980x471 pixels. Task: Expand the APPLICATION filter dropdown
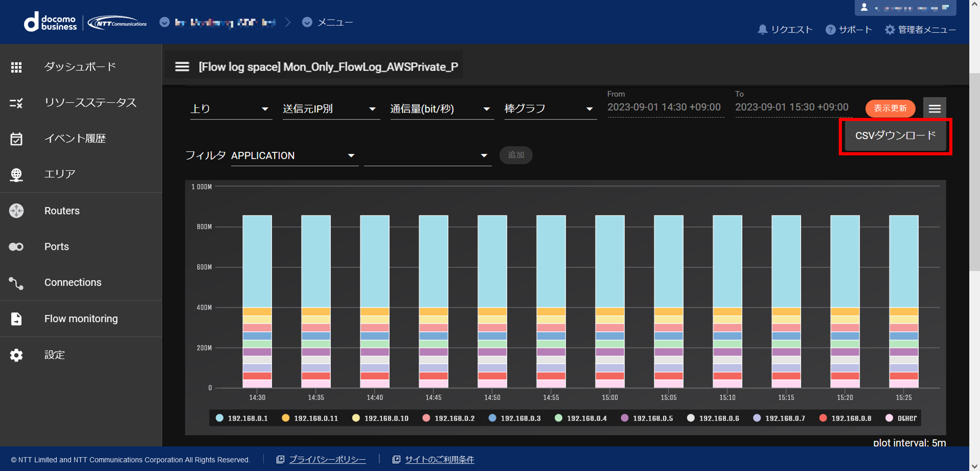[x=294, y=156]
